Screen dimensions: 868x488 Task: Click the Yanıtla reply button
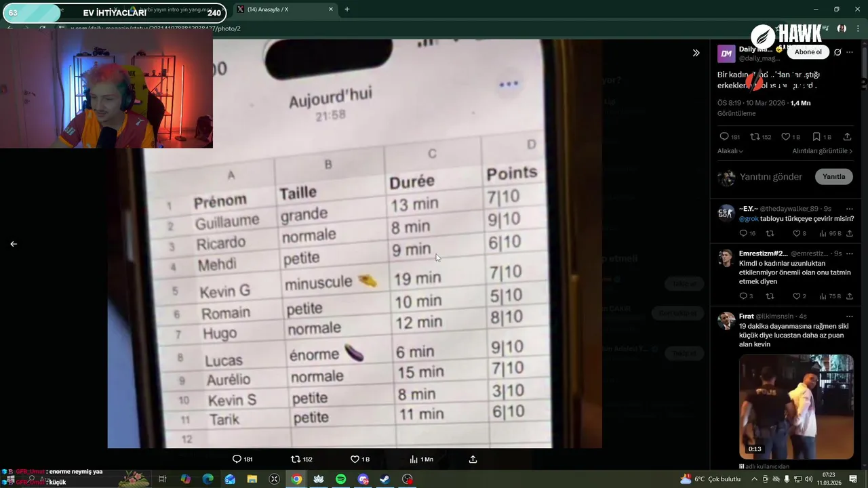[x=834, y=177]
